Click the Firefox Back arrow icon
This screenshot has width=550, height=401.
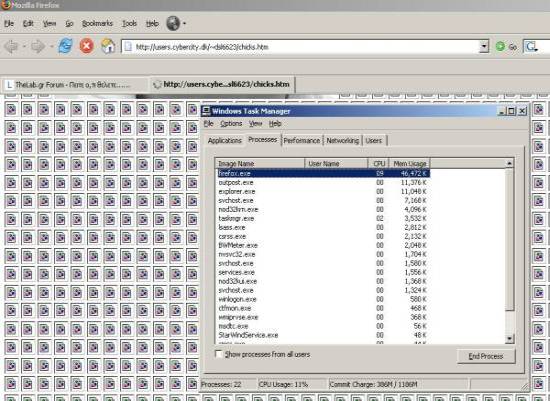[12, 46]
